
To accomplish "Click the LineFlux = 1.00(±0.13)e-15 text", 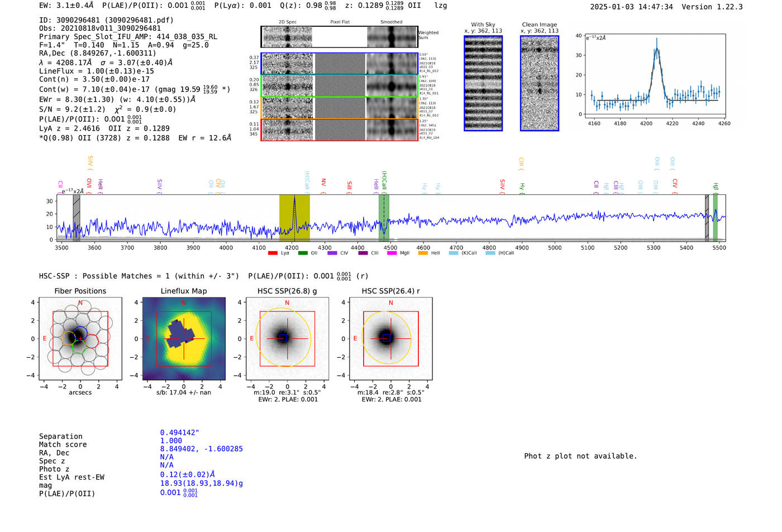I will [x=97, y=71].
